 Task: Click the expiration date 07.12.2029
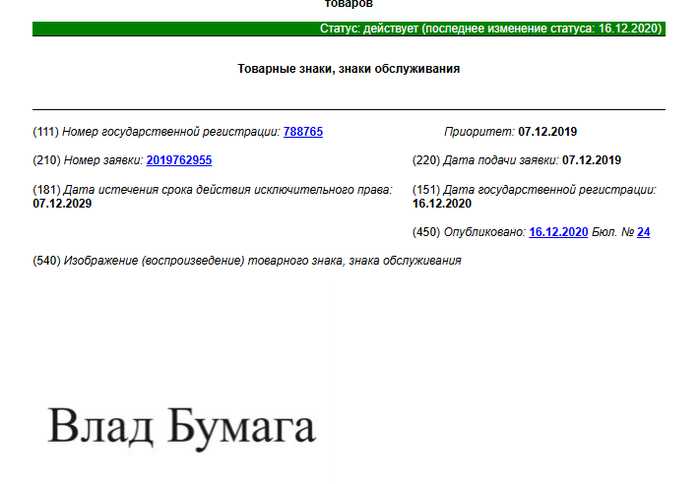pos(62,204)
